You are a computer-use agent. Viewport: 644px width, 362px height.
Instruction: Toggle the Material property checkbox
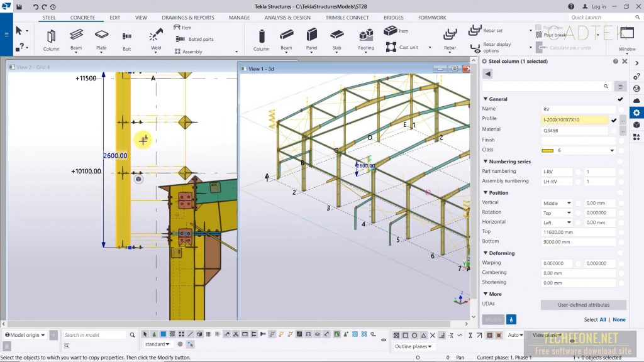coord(614,131)
